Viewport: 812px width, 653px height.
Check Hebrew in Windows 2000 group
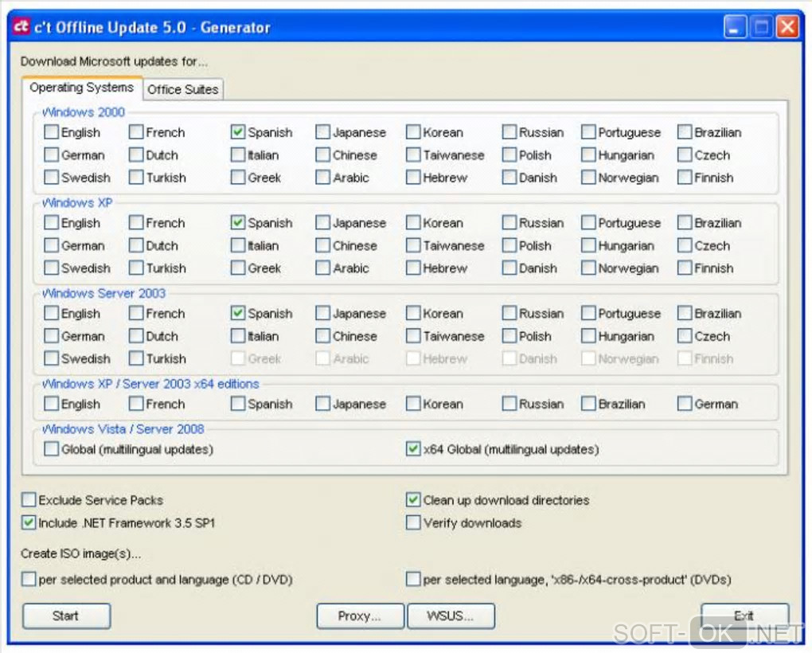[413, 178]
